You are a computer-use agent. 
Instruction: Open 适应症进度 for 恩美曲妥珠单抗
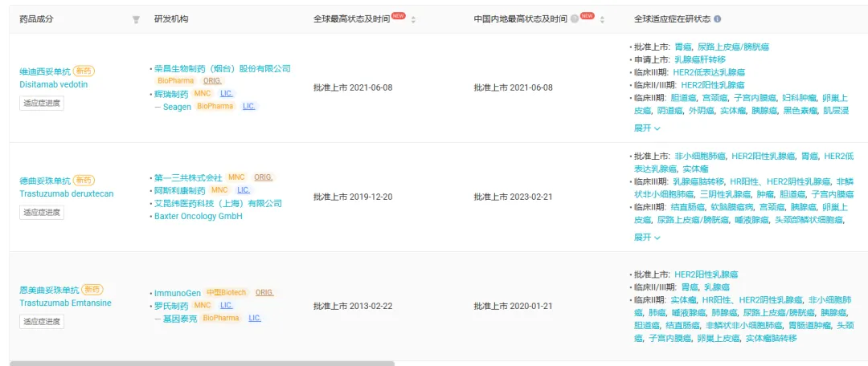click(x=42, y=321)
